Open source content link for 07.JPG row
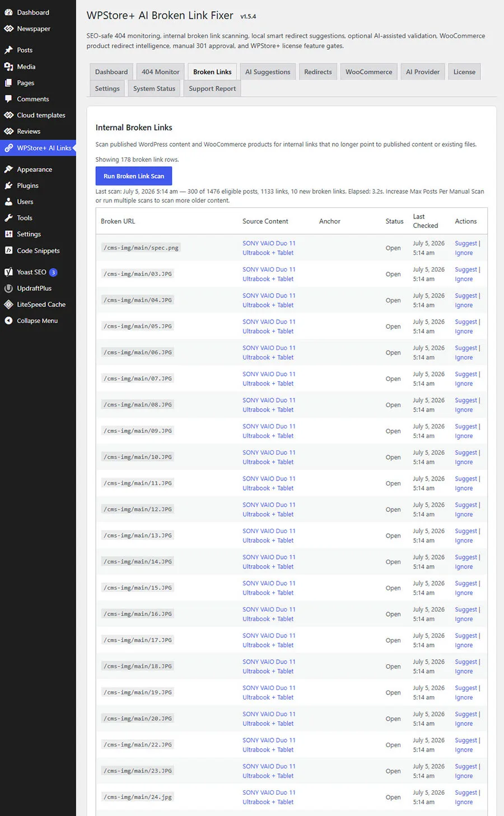 coord(269,379)
